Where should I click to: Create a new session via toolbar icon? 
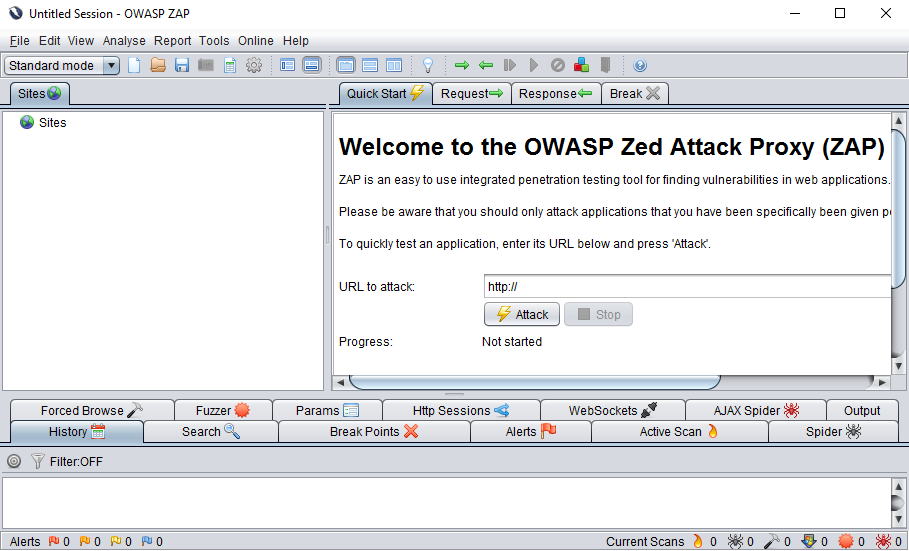134,65
